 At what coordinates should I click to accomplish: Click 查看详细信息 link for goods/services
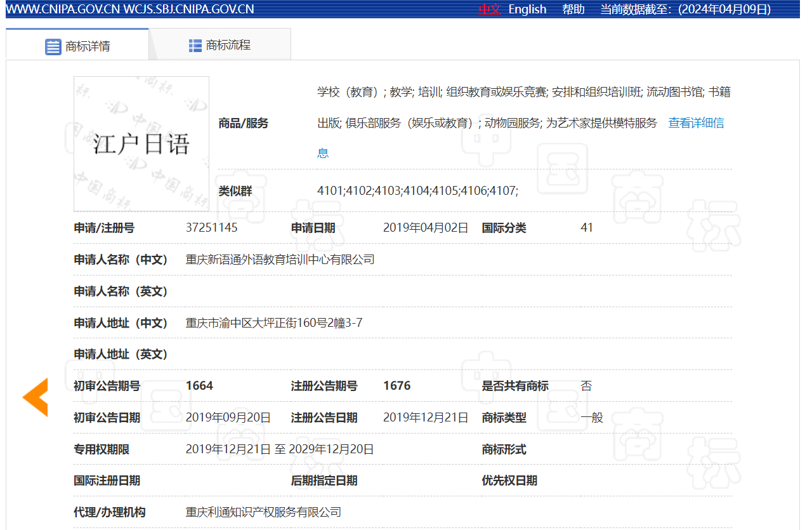tap(696, 123)
